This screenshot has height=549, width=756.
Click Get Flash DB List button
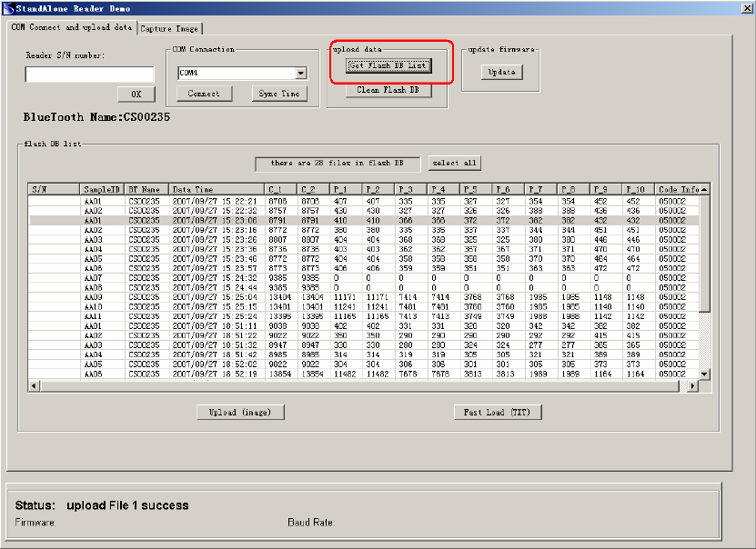pyautogui.click(x=388, y=65)
